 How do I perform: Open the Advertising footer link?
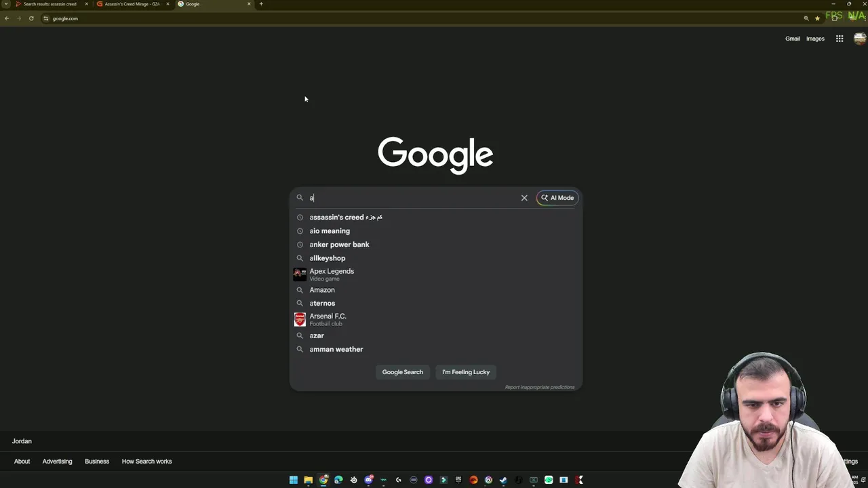57,462
